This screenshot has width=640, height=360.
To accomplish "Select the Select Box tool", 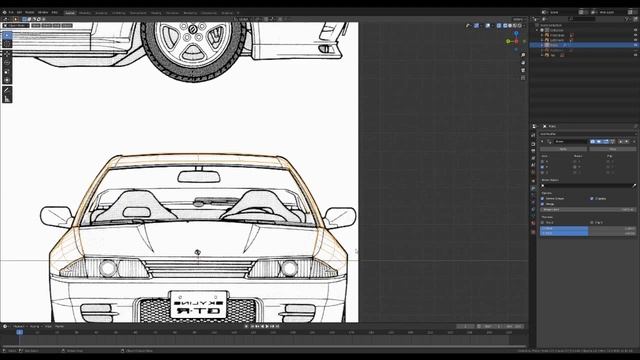I will [7, 35].
